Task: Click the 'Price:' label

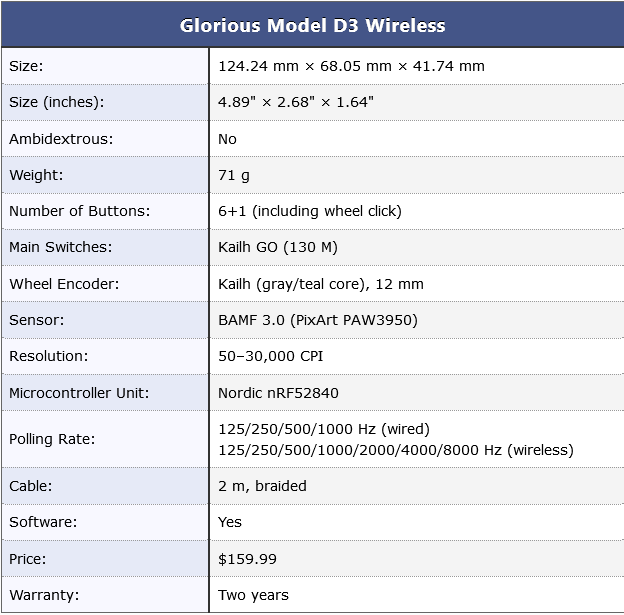Action: click(x=27, y=559)
